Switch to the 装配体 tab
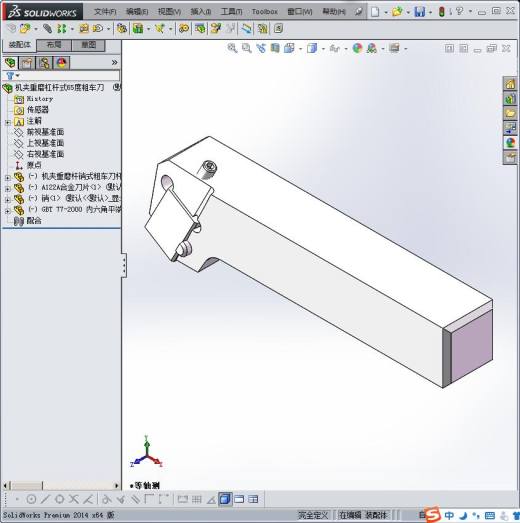This screenshot has width=520, height=523. pyautogui.click(x=20, y=45)
